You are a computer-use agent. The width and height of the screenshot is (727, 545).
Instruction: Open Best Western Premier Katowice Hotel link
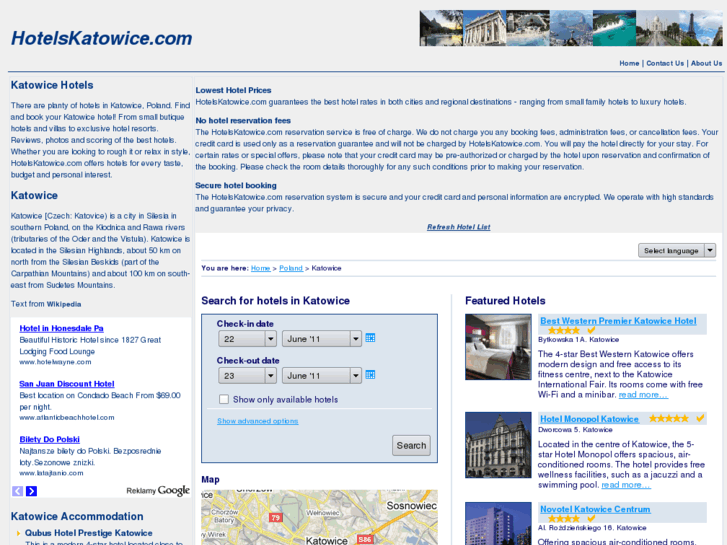point(618,321)
